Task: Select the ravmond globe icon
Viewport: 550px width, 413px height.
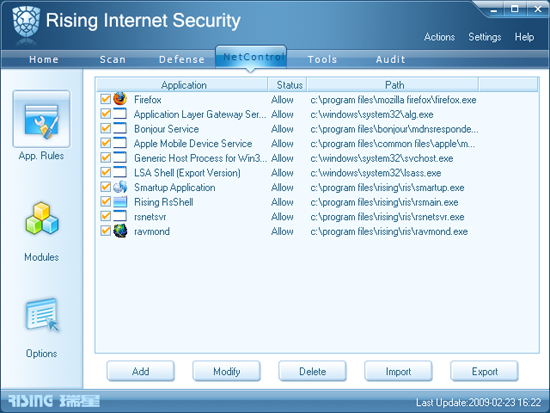Action: 120,231
